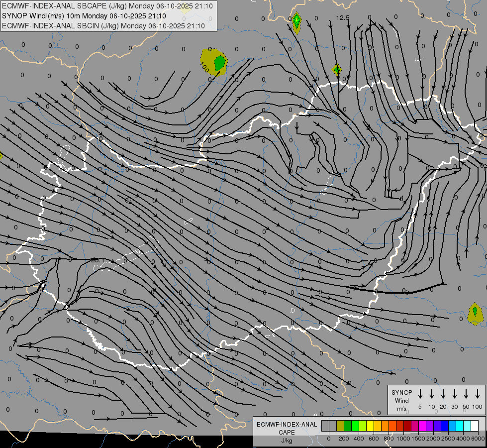Click the 50 m/s wind arrow in legend
Viewport: 487px width, 448px height.
coord(466,394)
